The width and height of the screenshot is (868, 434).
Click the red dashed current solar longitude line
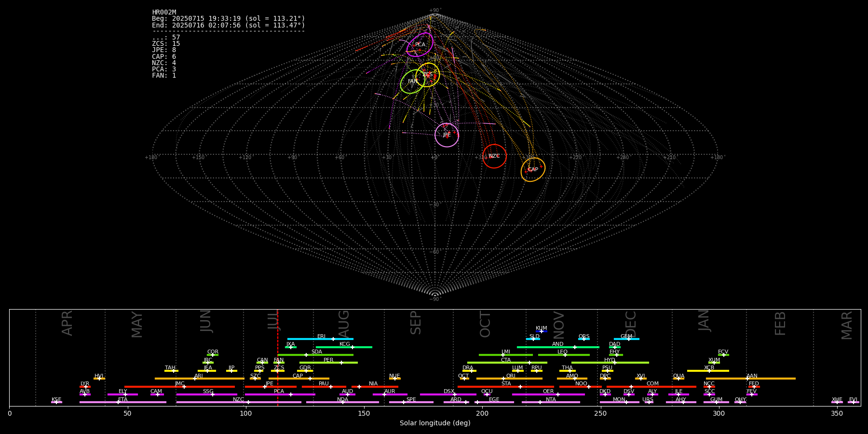tap(278, 357)
